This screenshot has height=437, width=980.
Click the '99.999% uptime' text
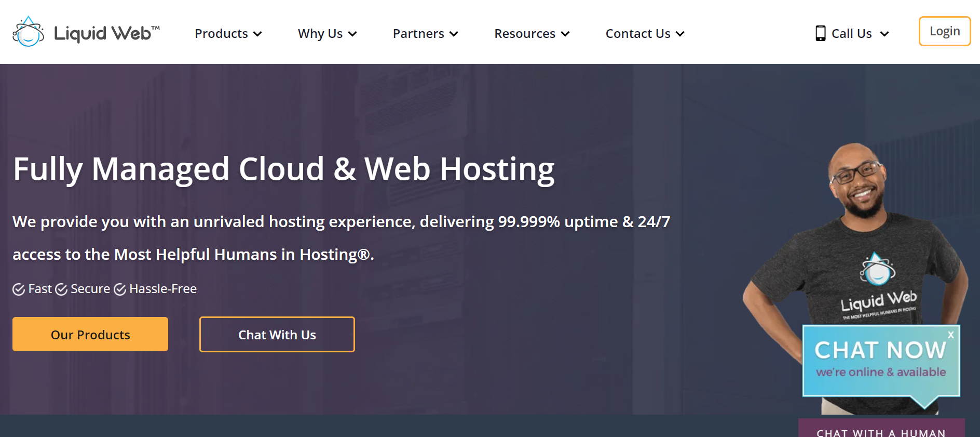[x=558, y=222]
